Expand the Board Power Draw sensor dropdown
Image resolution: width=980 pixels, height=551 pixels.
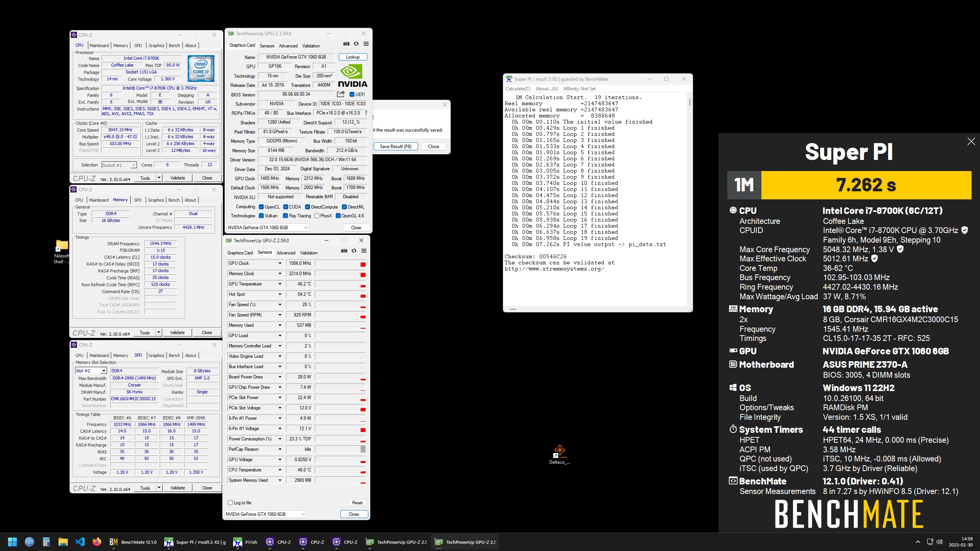pos(280,377)
